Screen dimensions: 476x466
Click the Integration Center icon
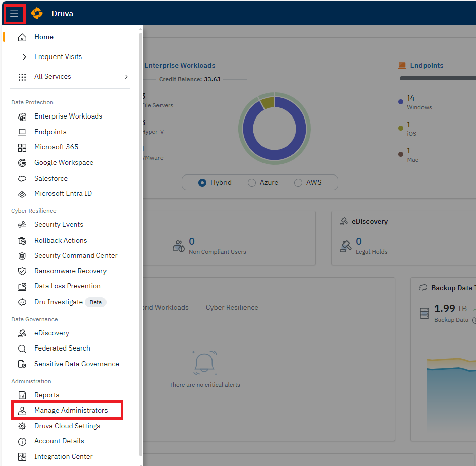[x=22, y=457]
